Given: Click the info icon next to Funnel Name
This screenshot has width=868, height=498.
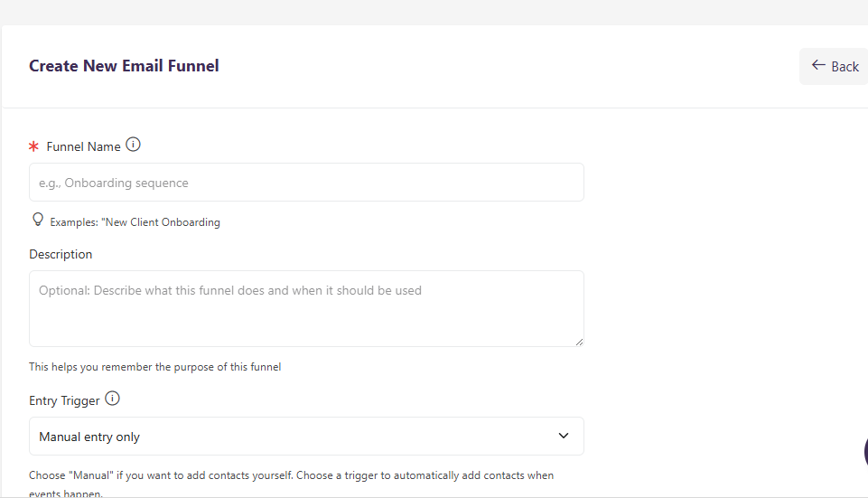Looking at the screenshot, I should (x=134, y=145).
